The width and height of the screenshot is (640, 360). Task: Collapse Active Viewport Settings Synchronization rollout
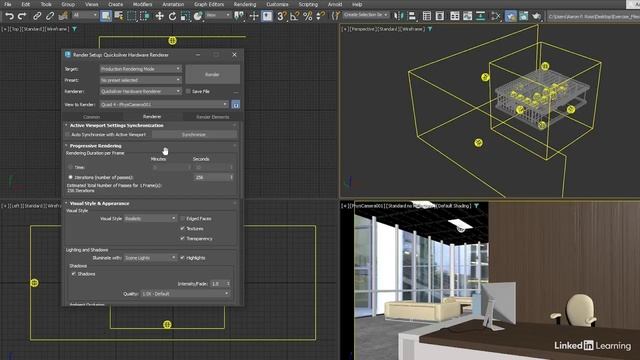(116, 125)
